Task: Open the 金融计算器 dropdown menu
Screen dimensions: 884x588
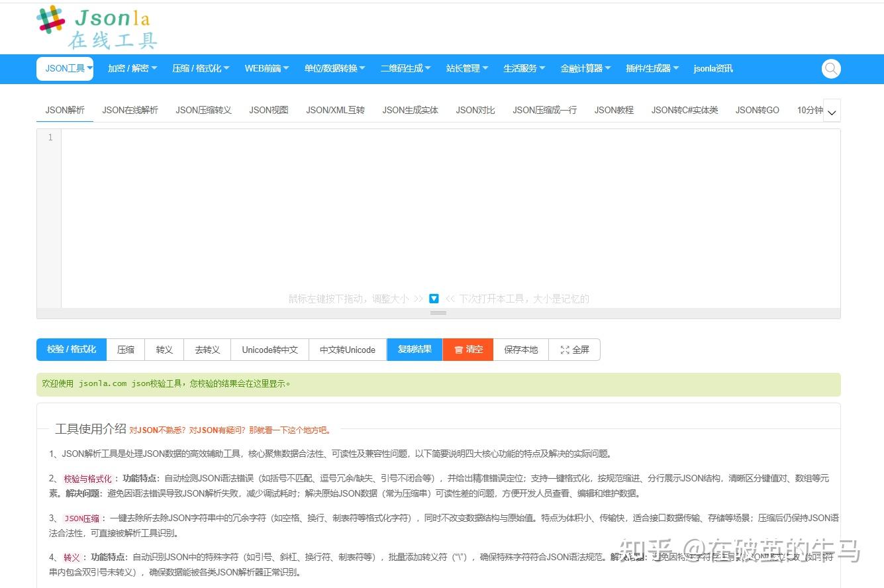Action: (585, 68)
